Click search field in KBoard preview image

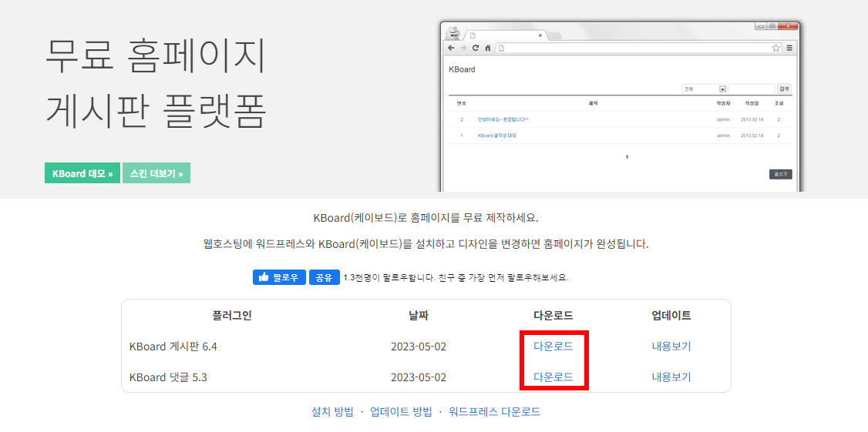(x=751, y=89)
